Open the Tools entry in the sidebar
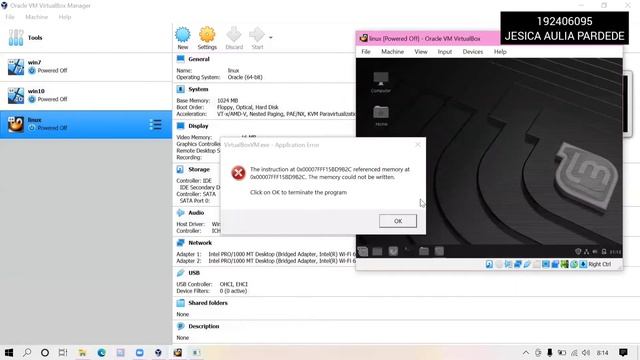Image resolution: width=640 pixels, height=360 pixels. (x=86, y=38)
